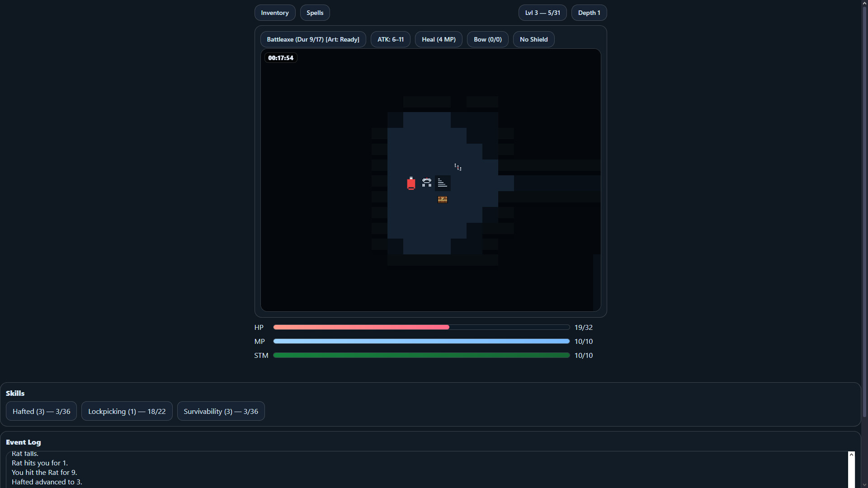The width and height of the screenshot is (868, 488).
Task: Click the Battleaxe (Dur 9/17) weapon chip
Action: coord(313,39)
